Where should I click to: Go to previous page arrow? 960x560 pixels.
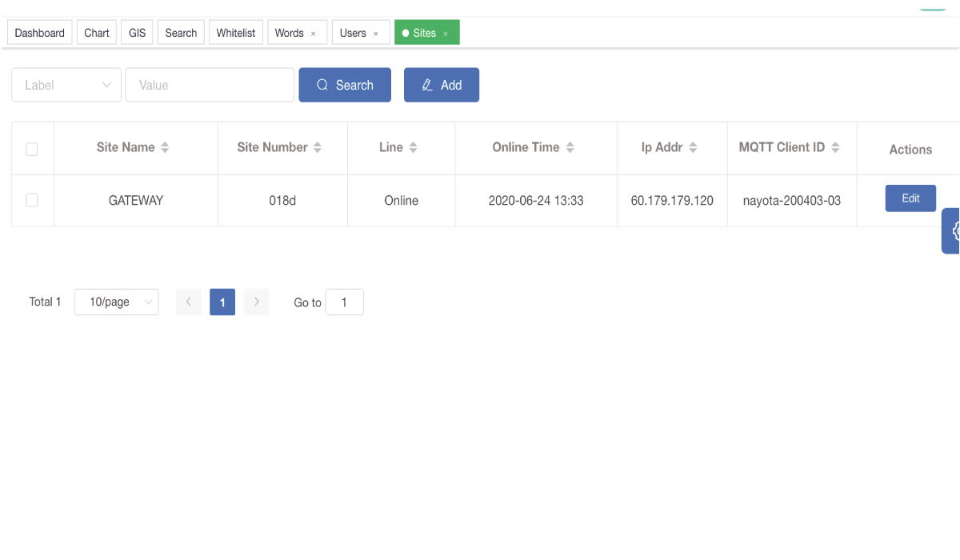point(189,302)
